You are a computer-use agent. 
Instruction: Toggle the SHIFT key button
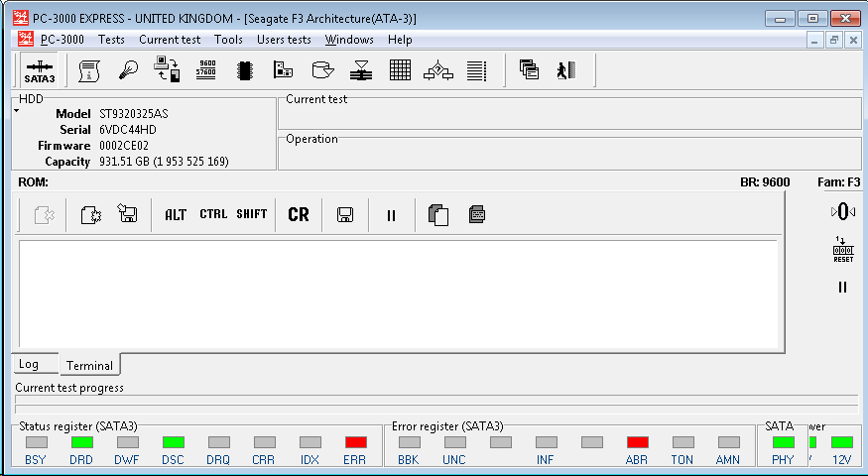click(x=252, y=214)
